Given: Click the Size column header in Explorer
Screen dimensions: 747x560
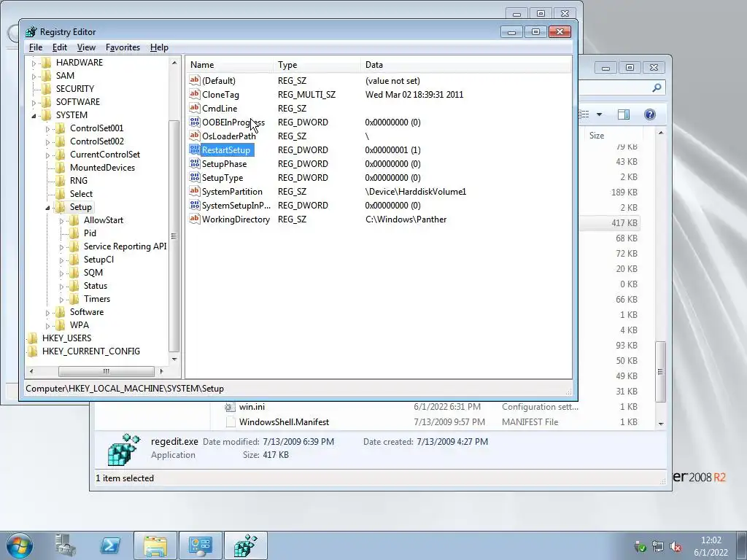Looking at the screenshot, I should pos(597,135).
